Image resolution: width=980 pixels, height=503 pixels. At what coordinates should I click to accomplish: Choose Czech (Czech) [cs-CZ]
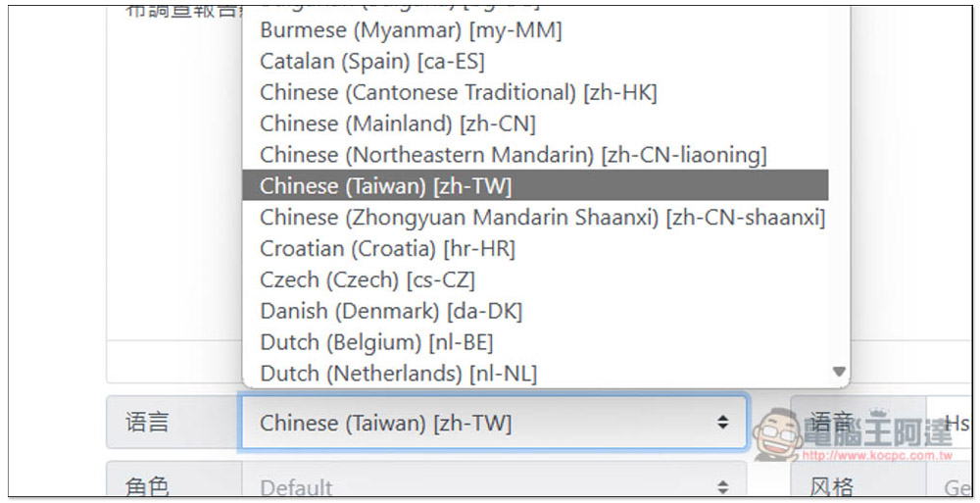(x=535, y=279)
